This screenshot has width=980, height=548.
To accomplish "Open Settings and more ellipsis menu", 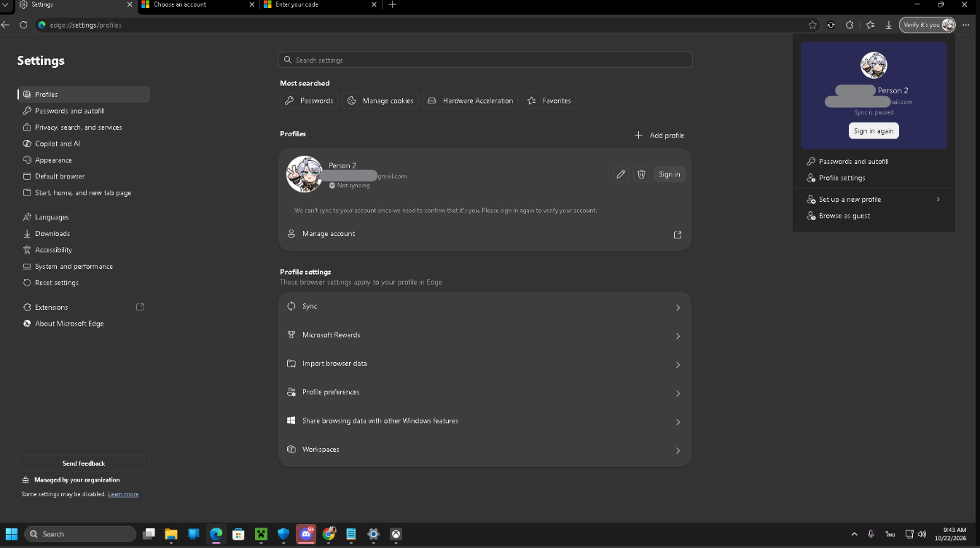I will 966,25.
